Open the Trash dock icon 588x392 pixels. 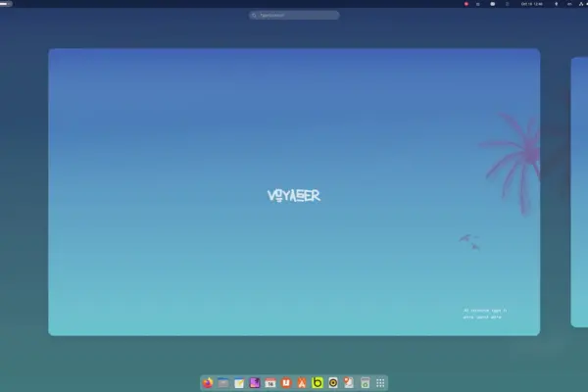[365, 383]
